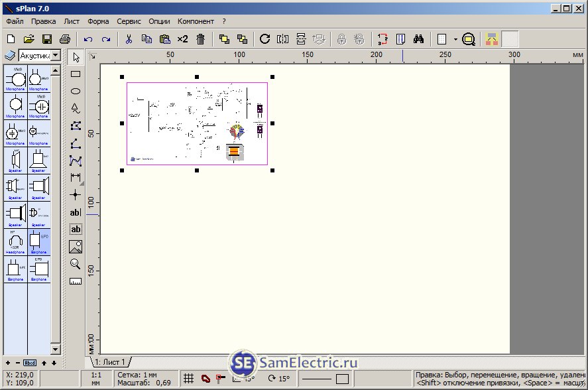The width and height of the screenshot is (588, 390).
Task: Mirror the selection horizontally
Action: coord(283,39)
